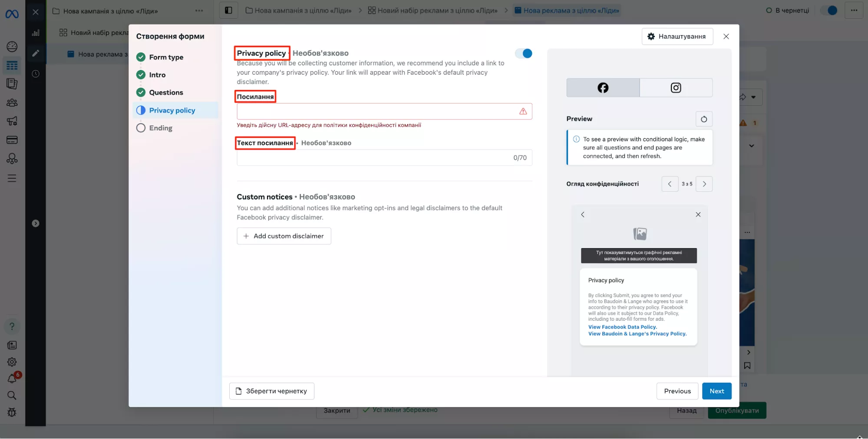The image size is (868, 439).
Task: Disable the Privacy policy toggle
Action: pyautogui.click(x=523, y=53)
